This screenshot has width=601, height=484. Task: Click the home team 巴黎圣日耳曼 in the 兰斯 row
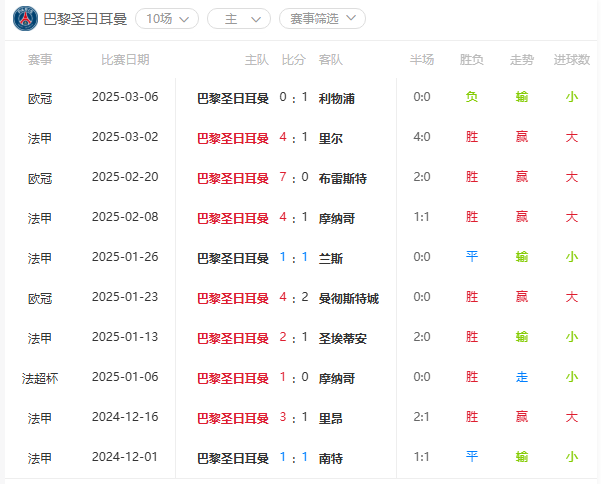coord(233,259)
